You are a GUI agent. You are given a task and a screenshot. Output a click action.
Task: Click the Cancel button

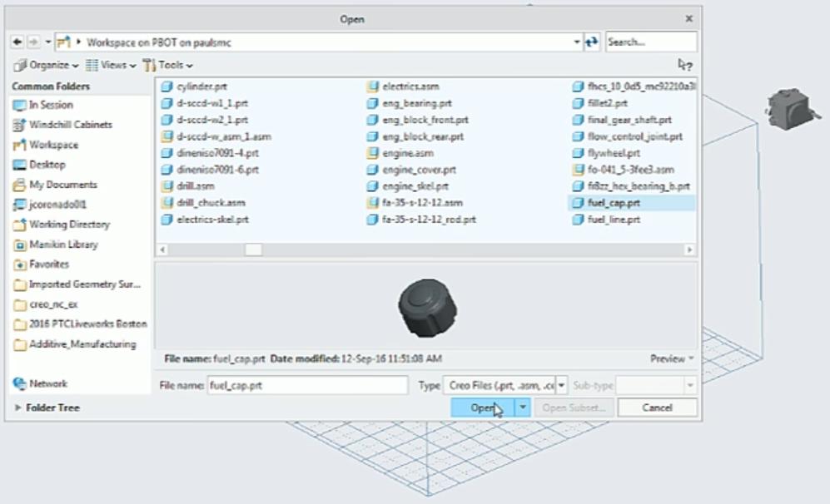coord(657,408)
